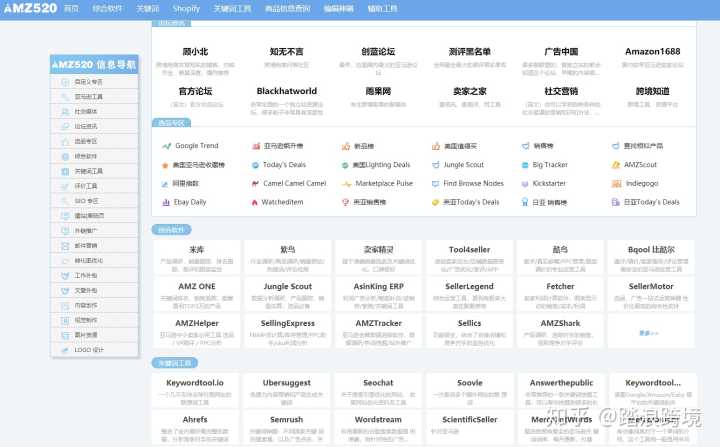Click the flame icon beside Watcheditem
Image resolution: width=720 pixels, height=447 pixels.
(254, 203)
